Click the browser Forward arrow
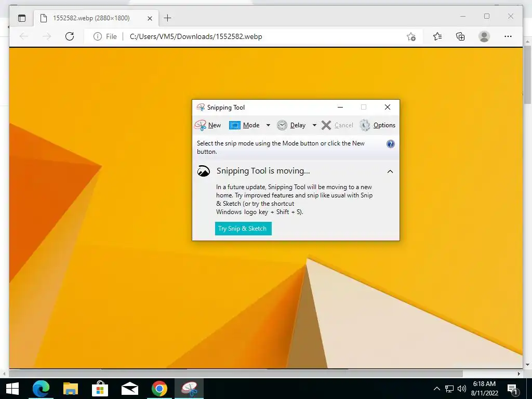Image resolution: width=532 pixels, height=399 pixels. tap(47, 36)
